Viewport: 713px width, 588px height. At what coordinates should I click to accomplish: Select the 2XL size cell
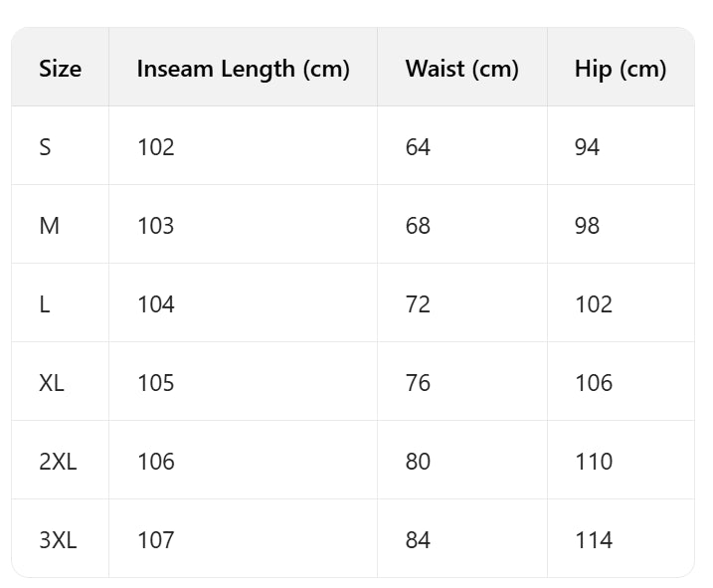pyautogui.click(x=58, y=462)
